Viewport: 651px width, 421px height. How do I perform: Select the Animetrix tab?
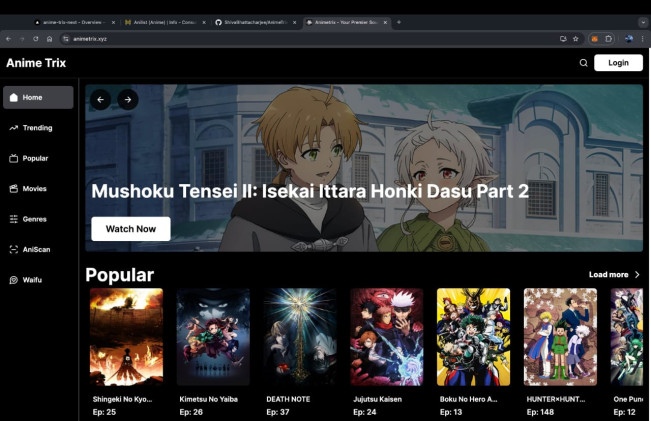coord(346,22)
